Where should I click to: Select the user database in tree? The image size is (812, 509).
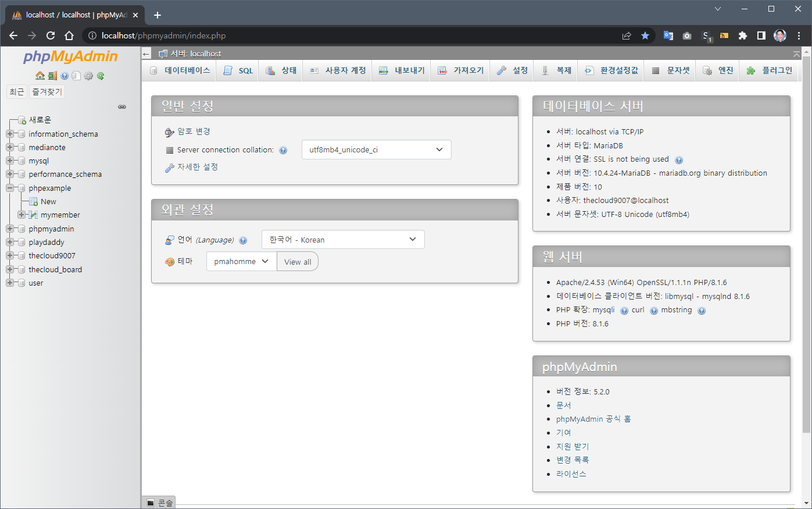point(36,283)
